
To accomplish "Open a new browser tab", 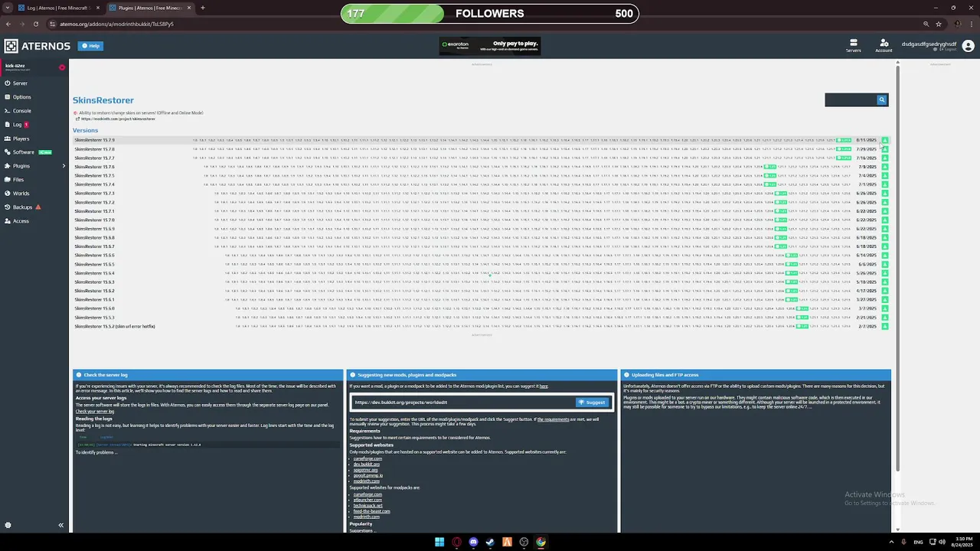I will coord(203,8).
